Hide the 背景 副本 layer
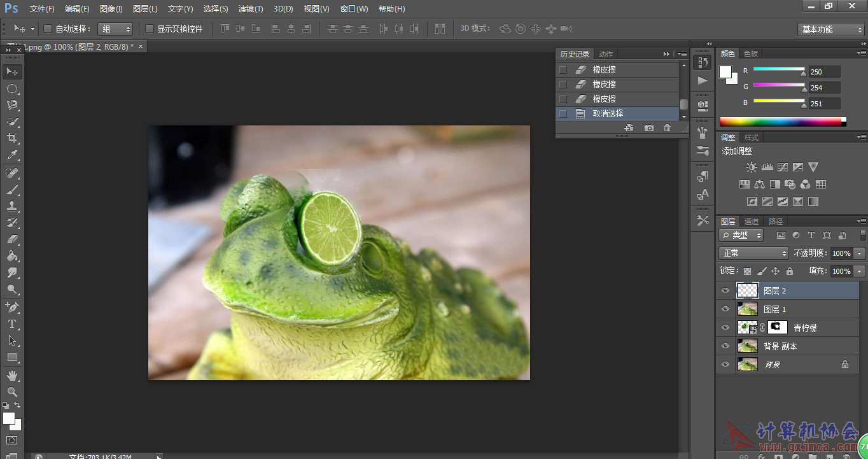868x459 pixels. pos(725,346)
